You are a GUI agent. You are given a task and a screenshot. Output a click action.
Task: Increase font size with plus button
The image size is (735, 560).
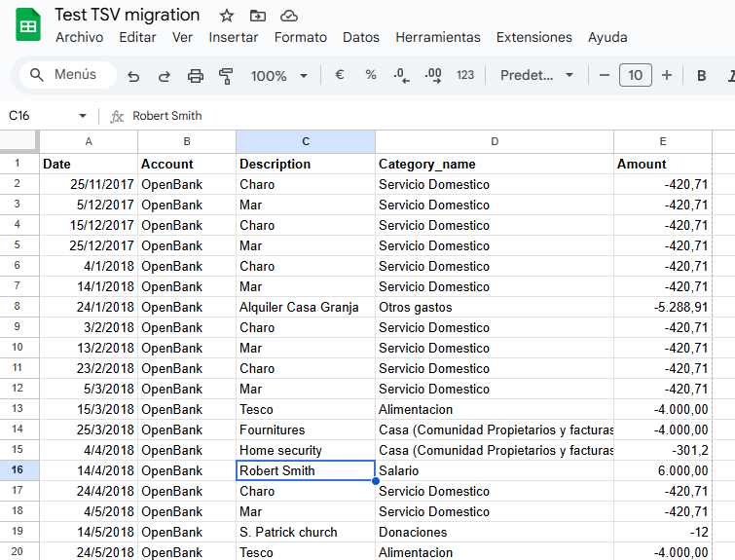tap(667, 75)
